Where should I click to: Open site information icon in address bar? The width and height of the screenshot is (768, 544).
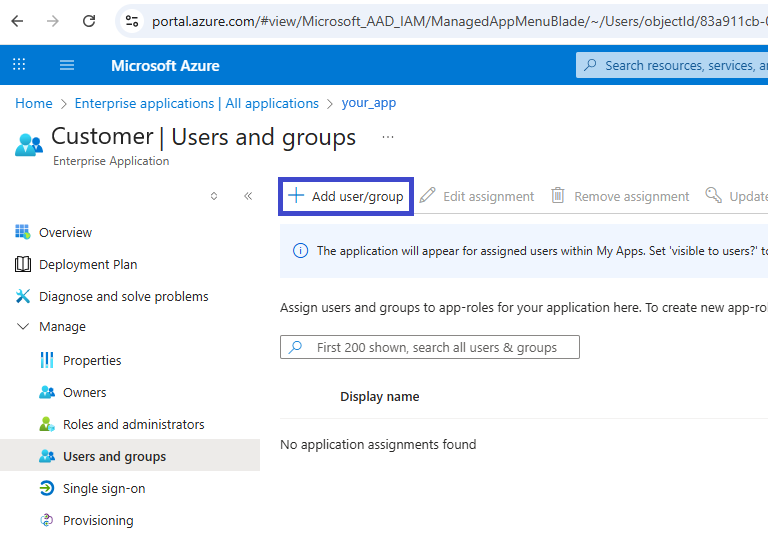[132, 21]
